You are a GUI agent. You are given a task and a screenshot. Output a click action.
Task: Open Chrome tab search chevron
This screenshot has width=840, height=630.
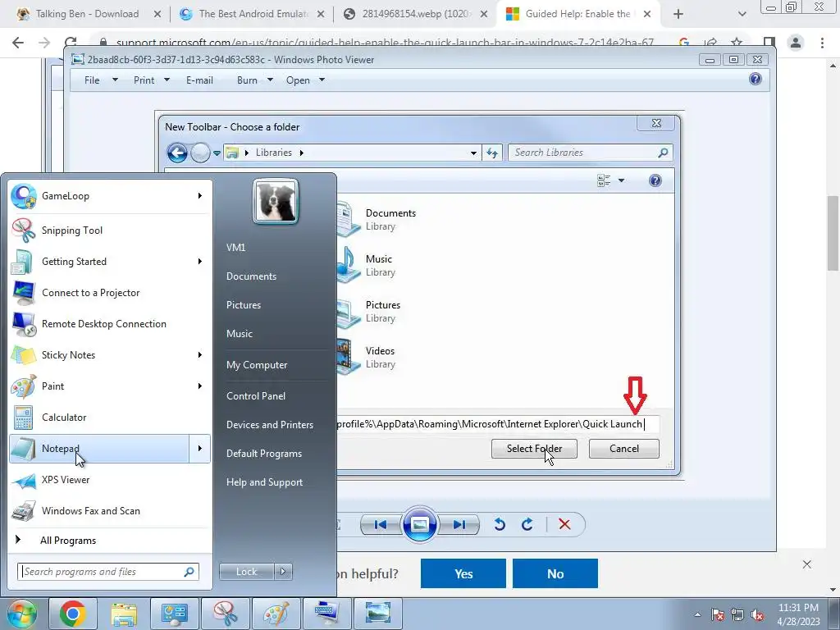[x=742, y=15]
